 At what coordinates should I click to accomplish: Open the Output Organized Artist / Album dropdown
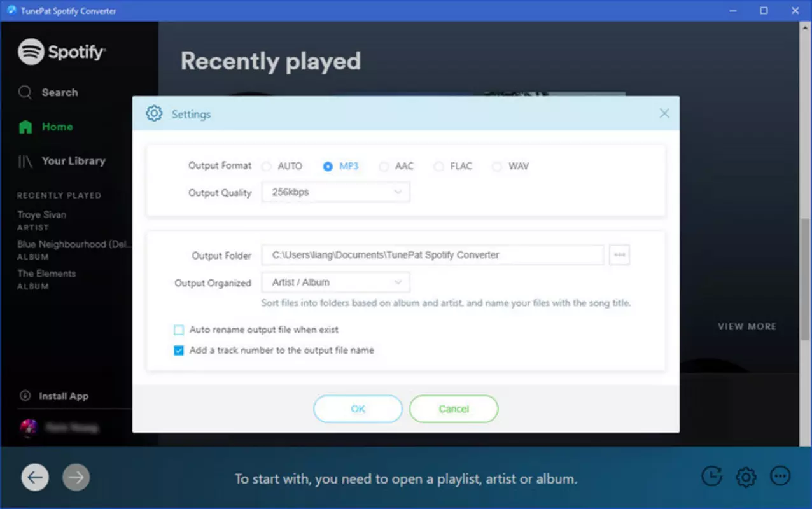pos(335,282)
